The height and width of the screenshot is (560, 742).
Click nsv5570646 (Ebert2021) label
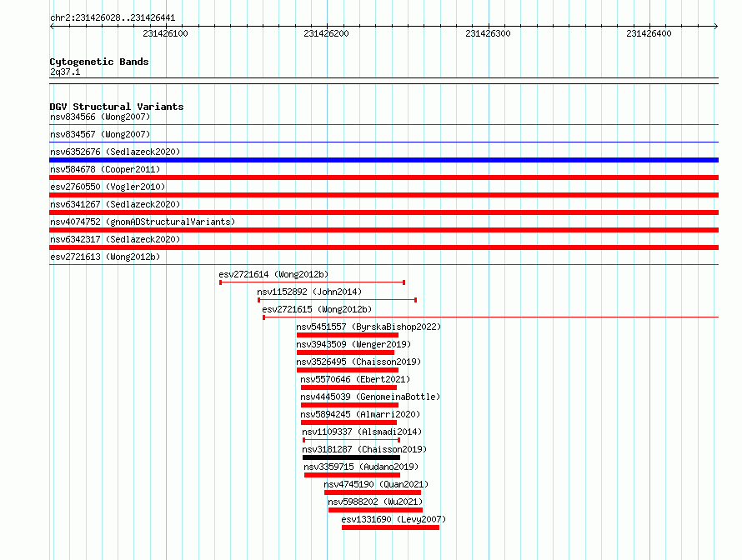355,379
